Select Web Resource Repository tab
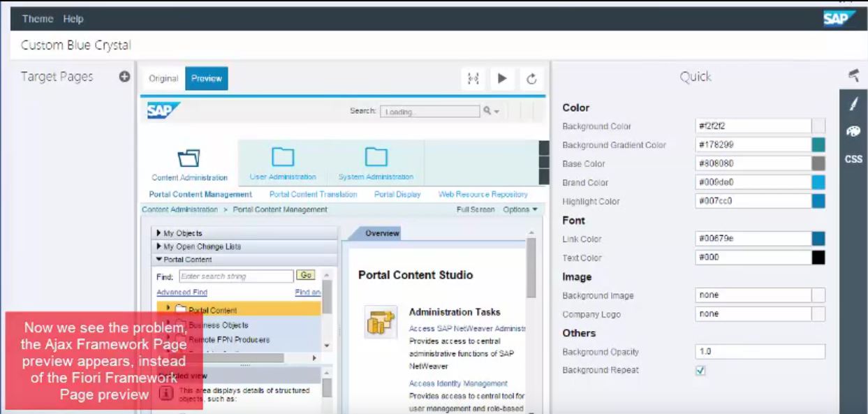The width and height of the screenshot is (868, 414). (x=483, y=195)
